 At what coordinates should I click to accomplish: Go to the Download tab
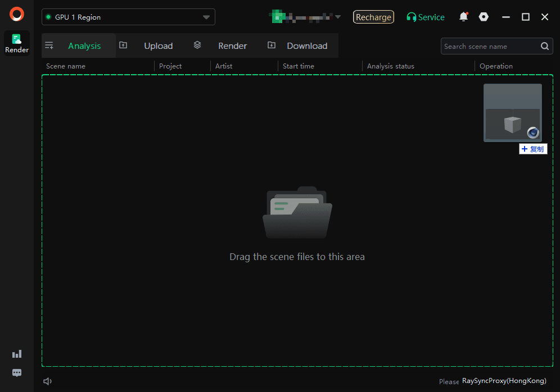pyautogui.click(x=306, y=46)
